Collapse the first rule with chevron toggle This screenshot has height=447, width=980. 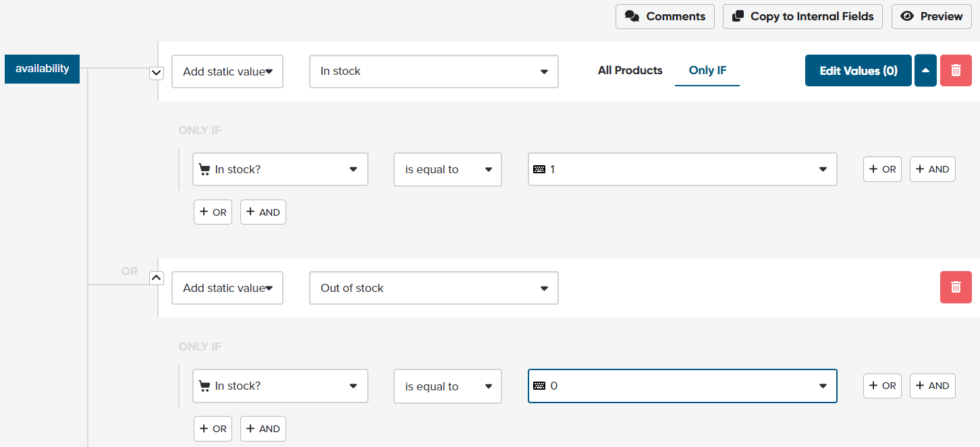click(x=157, y=72)
